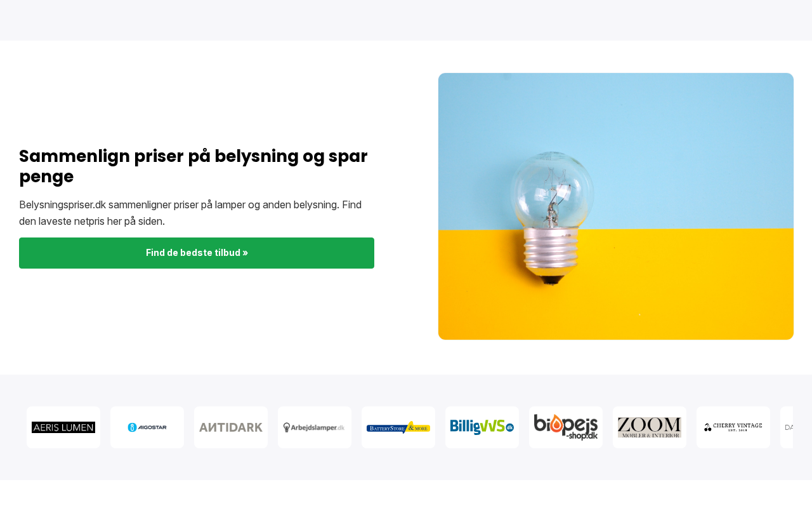Viewport: 812px width, 508px height.
Task: Click the Belysningspriser.dk description paragraph
Action: [190, 213]
